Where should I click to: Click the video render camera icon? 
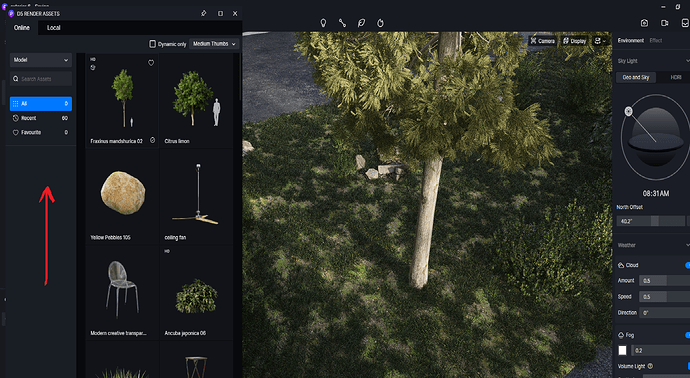click(x=664, y=23)
